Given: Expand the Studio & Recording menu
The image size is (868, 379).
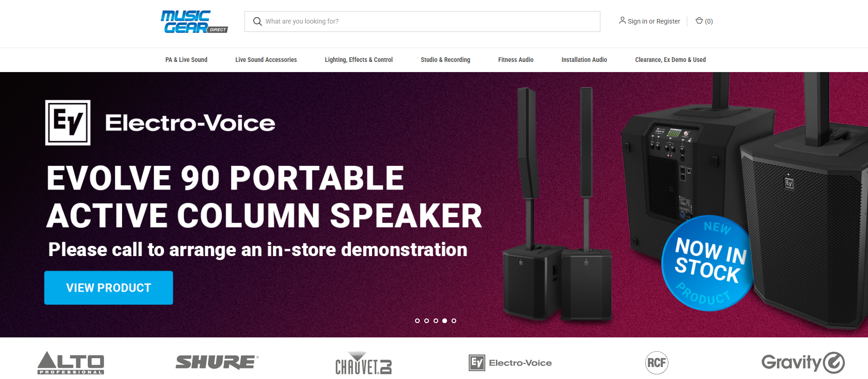Looking at the screenshot, I should tap(445, 60).
